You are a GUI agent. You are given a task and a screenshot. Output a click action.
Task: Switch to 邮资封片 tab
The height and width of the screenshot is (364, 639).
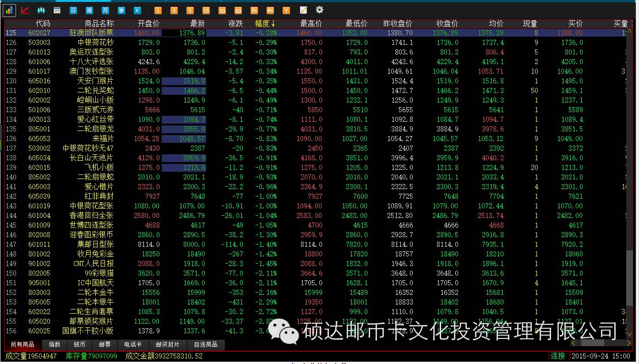click(x=168, y=344)
